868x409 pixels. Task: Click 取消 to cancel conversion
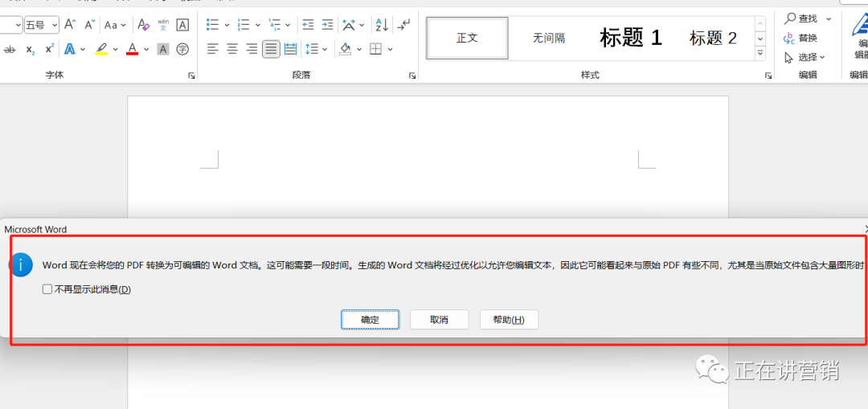(x=439, y=319)
